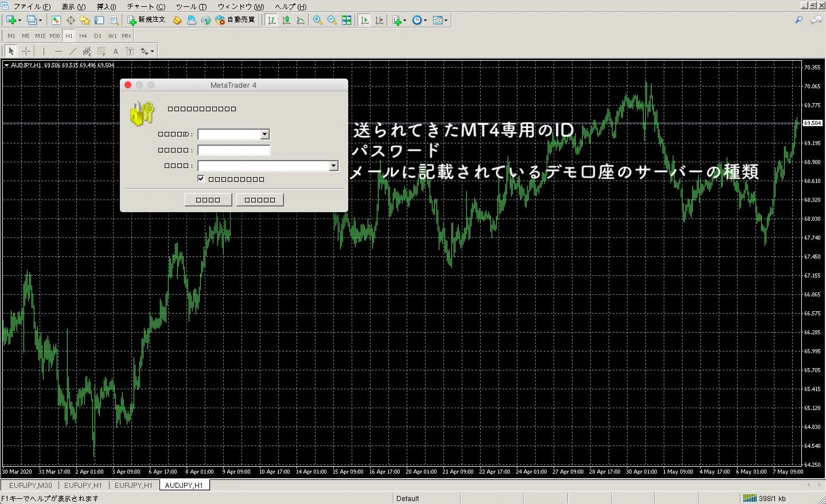
Task: Toggle the chart auto scroll button
Action: point(364,20)
